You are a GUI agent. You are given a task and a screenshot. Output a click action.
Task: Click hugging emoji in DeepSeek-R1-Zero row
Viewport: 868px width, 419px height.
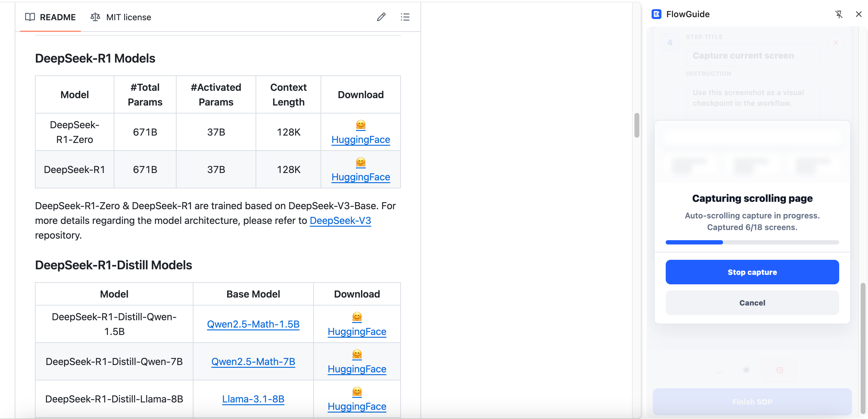pyautogui.click(x=360, y=125)
